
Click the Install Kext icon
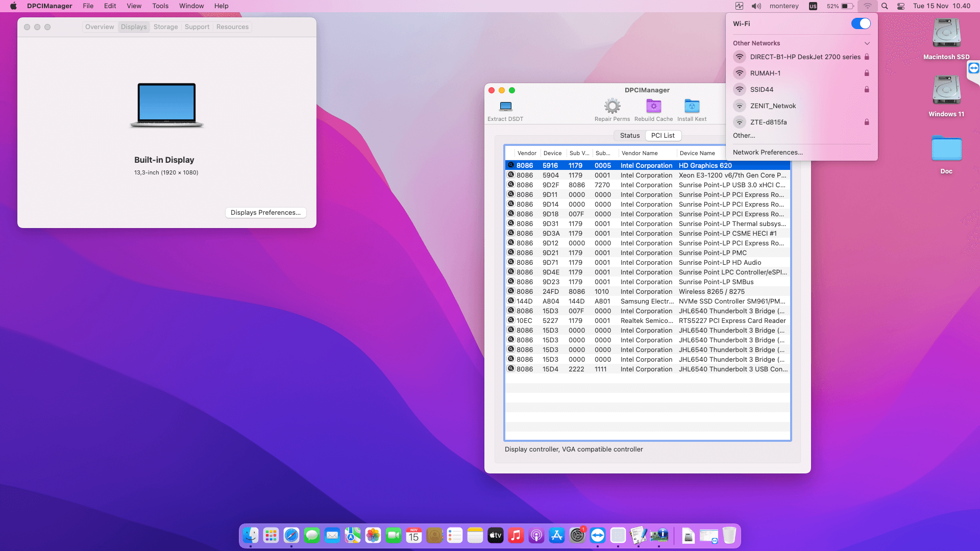[x=692, y=106]
